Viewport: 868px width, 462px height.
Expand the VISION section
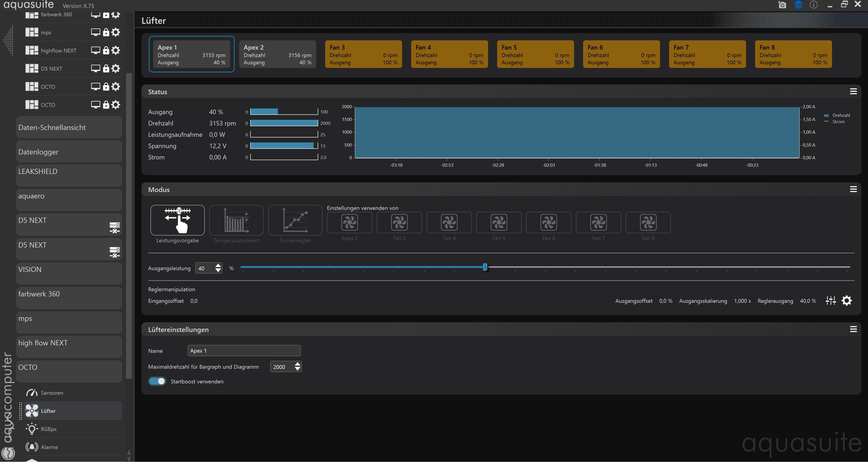69,274
